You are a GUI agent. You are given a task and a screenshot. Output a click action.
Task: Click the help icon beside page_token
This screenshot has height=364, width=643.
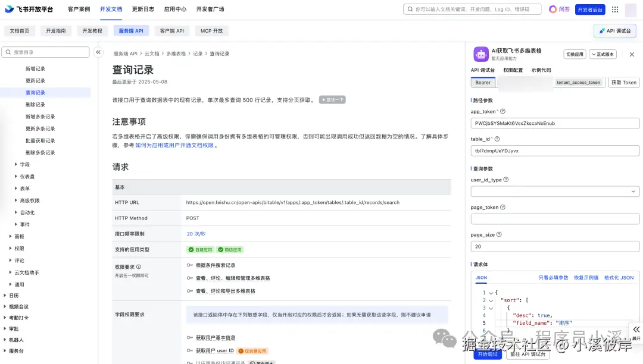pos(502,207)
